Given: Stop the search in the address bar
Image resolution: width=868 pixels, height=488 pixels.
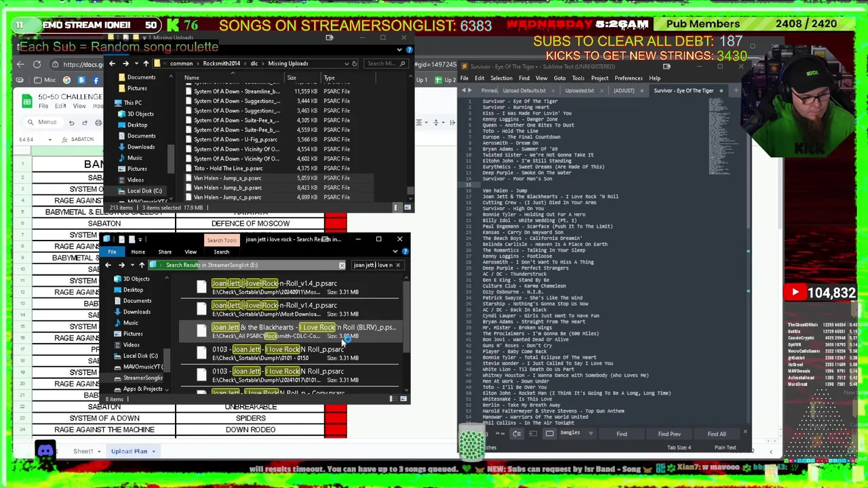Looking at the screenshot, I should (342, 265).
